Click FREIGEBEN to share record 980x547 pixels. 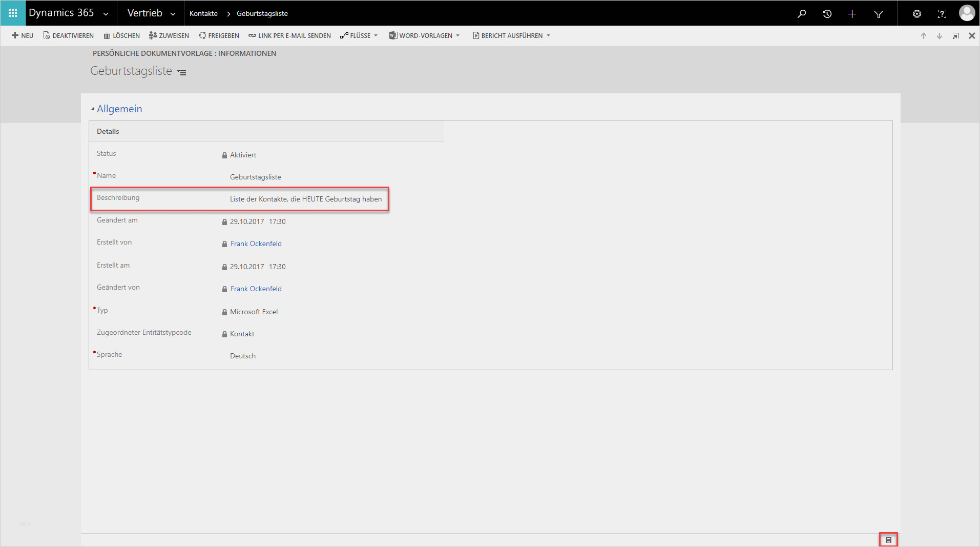[219, 35]
